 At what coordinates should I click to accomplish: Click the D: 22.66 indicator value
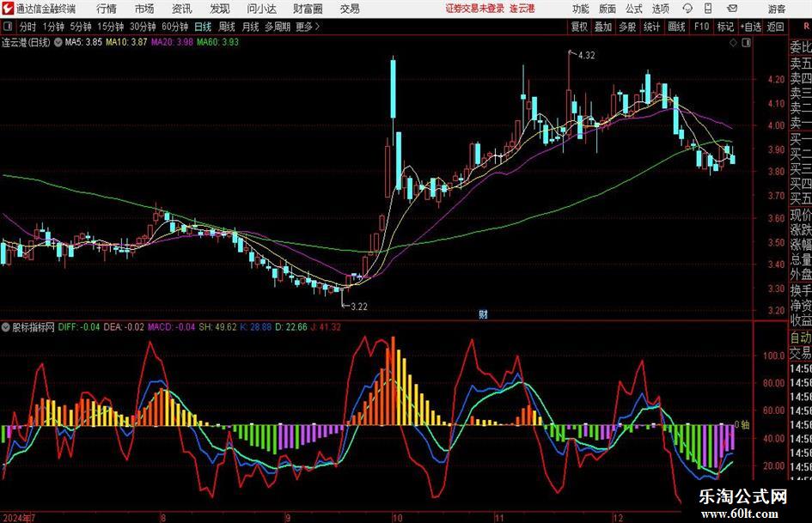click(x=291, y=327)
